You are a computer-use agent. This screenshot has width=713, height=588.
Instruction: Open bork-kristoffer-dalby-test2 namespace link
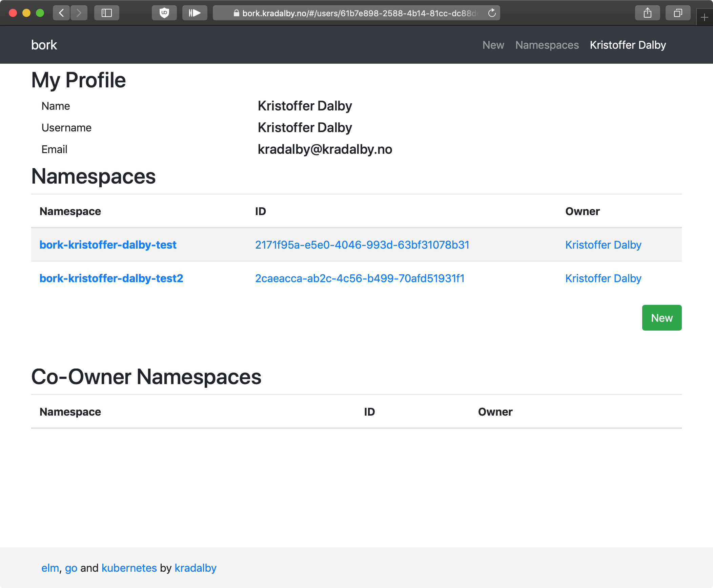[x=111, y=278]
